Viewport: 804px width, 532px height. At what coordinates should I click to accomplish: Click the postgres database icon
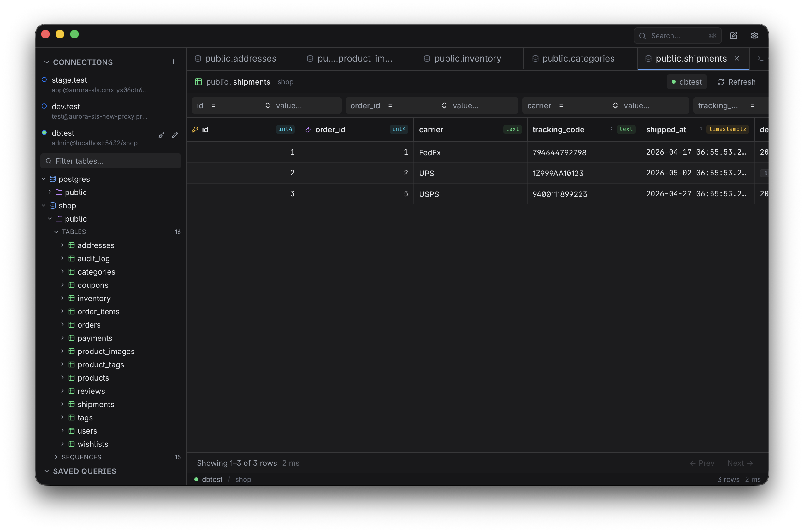(x=53, y=179)
